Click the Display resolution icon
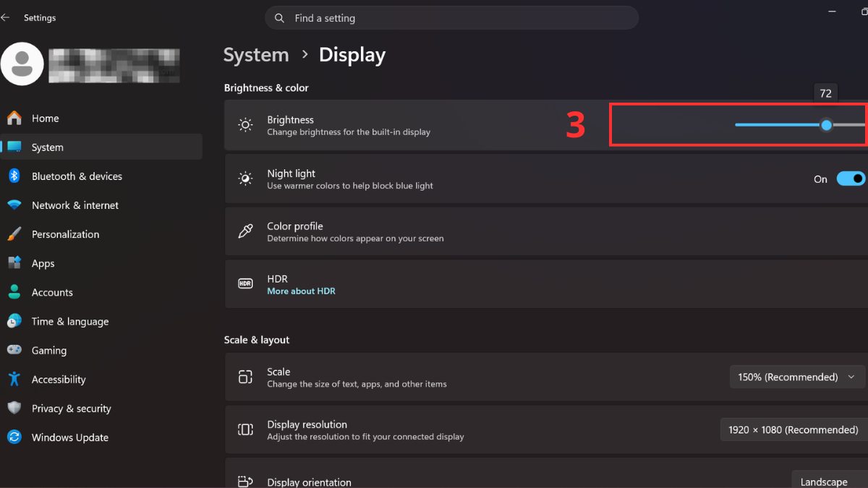The width and height of the screenshot is (868, 488). pyautogui.click(x=246, y=429)
